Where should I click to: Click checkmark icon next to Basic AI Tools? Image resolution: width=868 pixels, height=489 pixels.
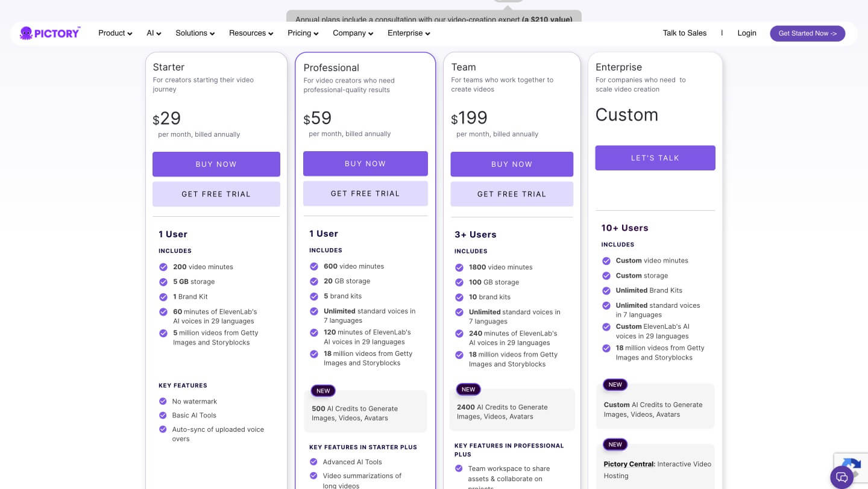(x=163, y=415)
